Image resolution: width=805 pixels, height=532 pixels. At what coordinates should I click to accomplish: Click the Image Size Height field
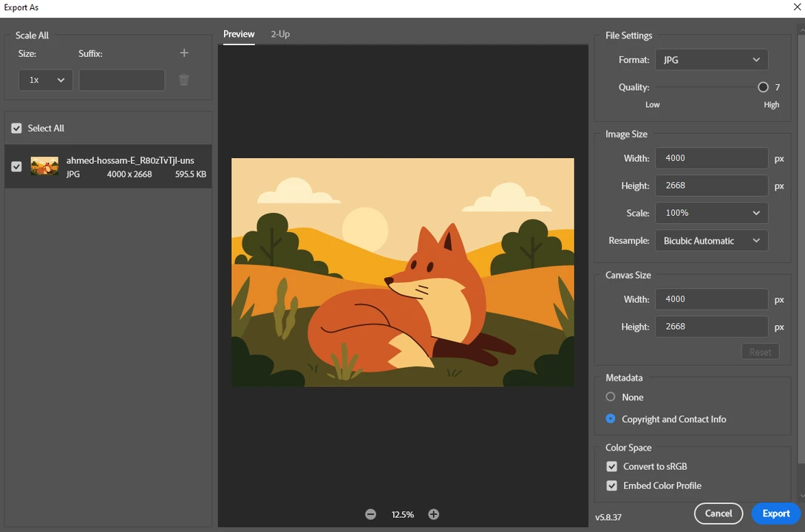tap(712, 185)
